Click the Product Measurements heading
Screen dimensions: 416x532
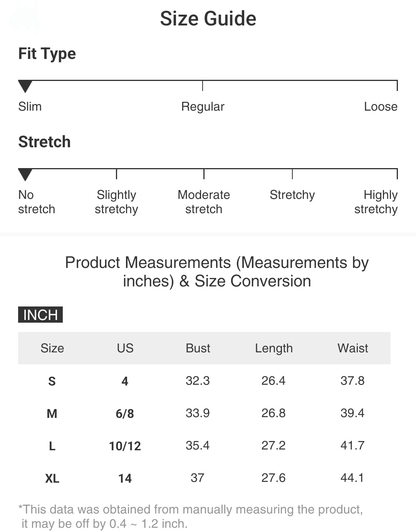(x=217, y=272)
